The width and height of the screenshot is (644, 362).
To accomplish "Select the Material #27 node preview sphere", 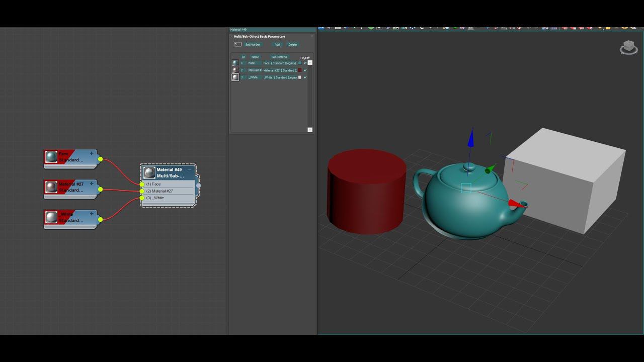I will 51,187.
